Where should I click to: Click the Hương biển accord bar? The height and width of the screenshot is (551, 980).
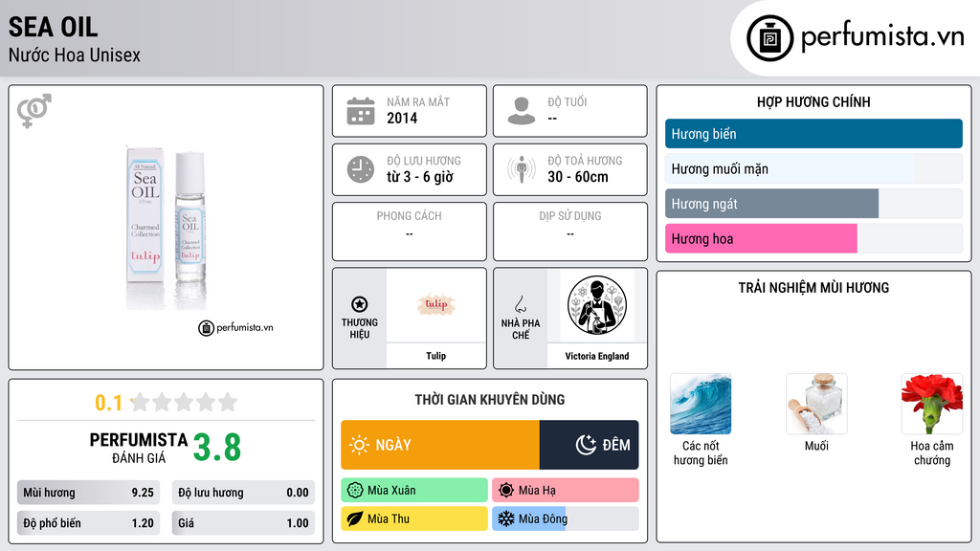(813, 134)
